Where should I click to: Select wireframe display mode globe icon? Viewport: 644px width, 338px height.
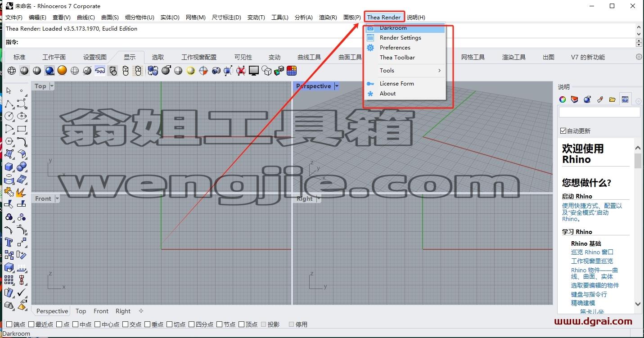[12, 71]
